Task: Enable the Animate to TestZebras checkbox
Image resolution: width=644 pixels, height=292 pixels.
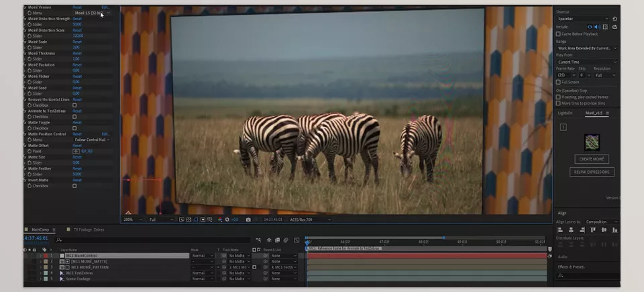Action: [x=74, y=117]
